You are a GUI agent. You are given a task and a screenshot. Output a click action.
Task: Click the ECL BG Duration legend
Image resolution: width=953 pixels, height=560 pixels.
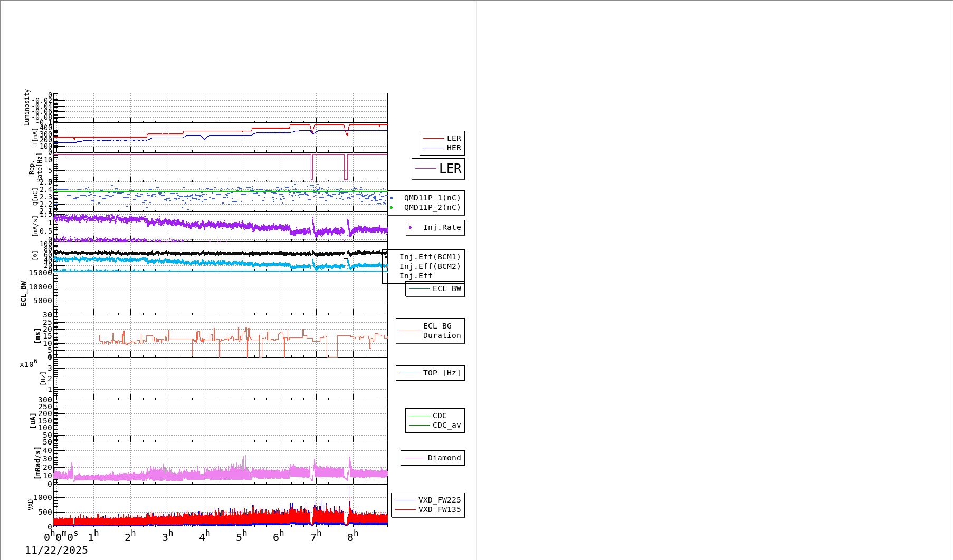click(x=431, y=331)
